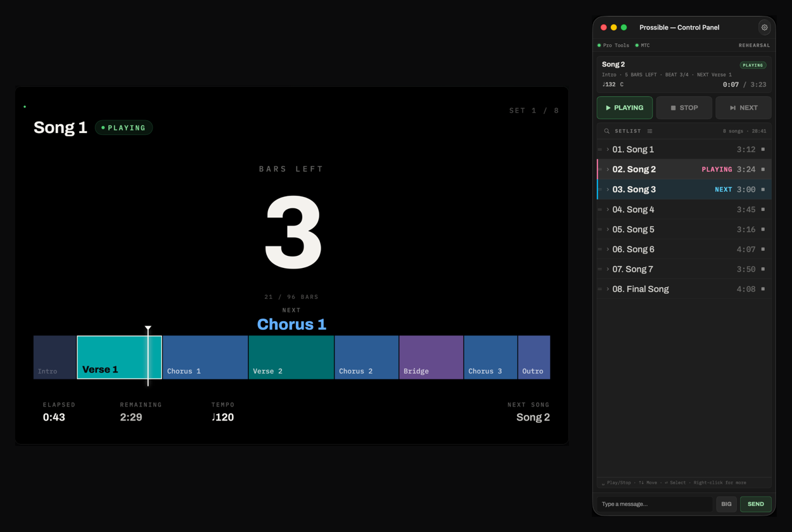Click the drag handle of 05. Song 5

(x=599, y=229)
